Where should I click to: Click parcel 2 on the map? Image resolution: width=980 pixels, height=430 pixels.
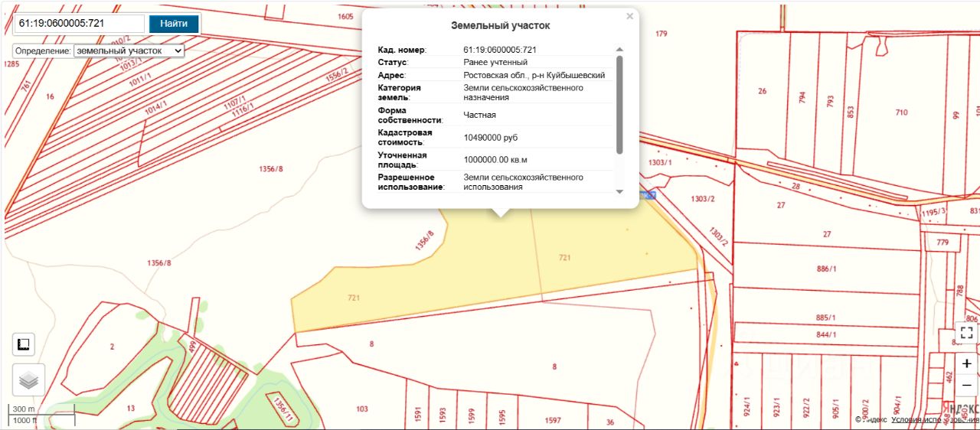(x=112, y=347)
